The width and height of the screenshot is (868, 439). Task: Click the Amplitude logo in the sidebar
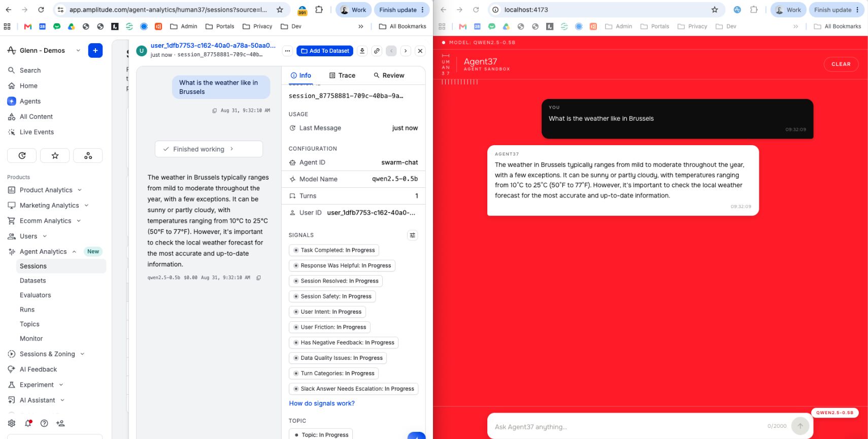tap(12, 50)
